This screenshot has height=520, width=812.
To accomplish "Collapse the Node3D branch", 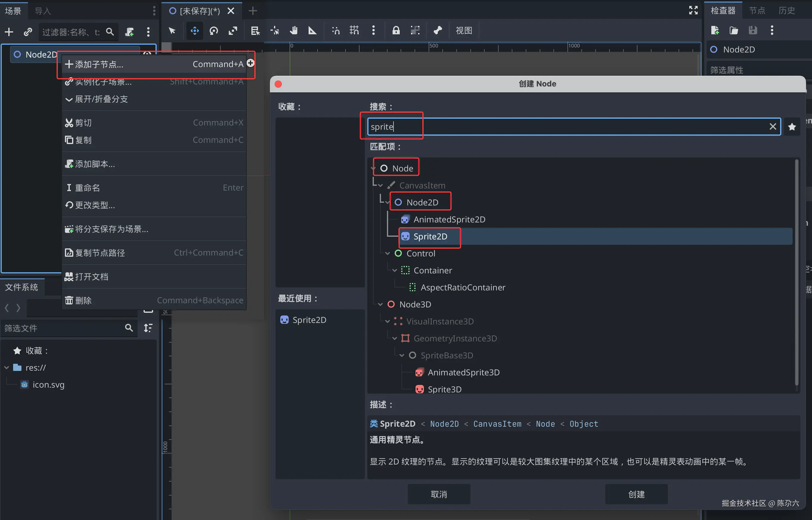I will click(x=380, y=304).
